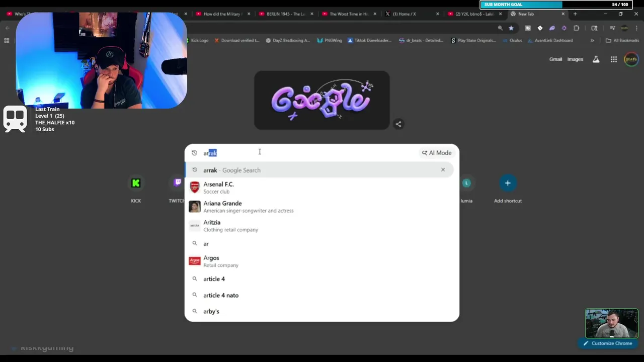
Task: Open the DayZ Beatboxing bookmark
Action: coord(287,40)
